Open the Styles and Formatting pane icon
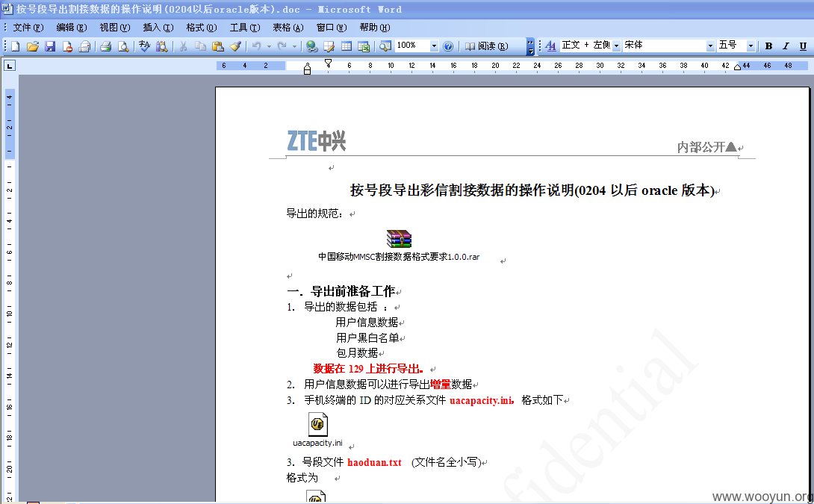 551,46
